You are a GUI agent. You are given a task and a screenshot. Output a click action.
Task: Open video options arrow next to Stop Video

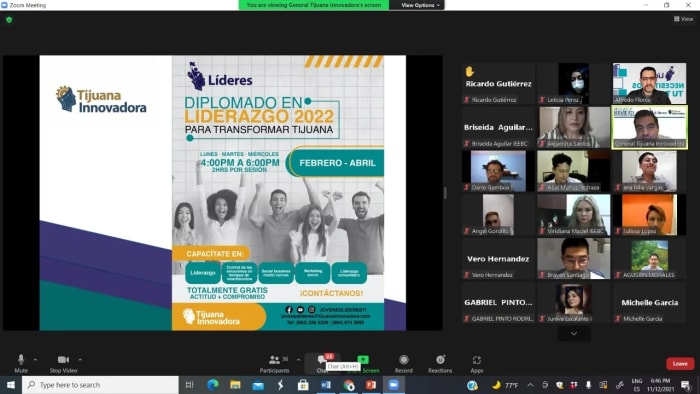coord(80,359)
